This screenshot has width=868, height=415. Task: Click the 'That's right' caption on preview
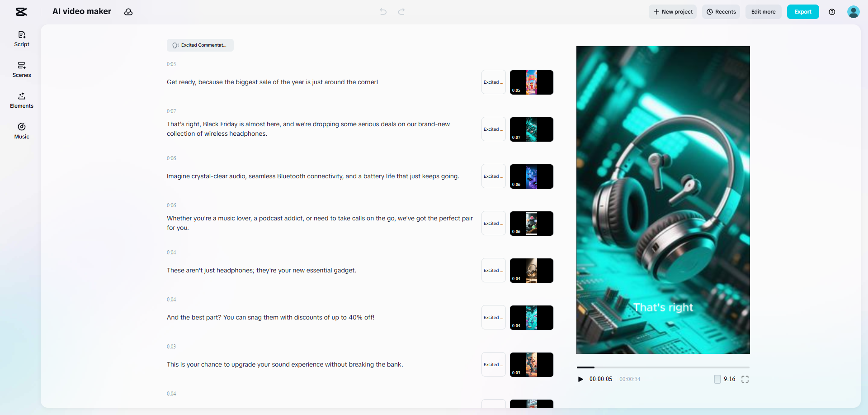(x=663, y=308)
